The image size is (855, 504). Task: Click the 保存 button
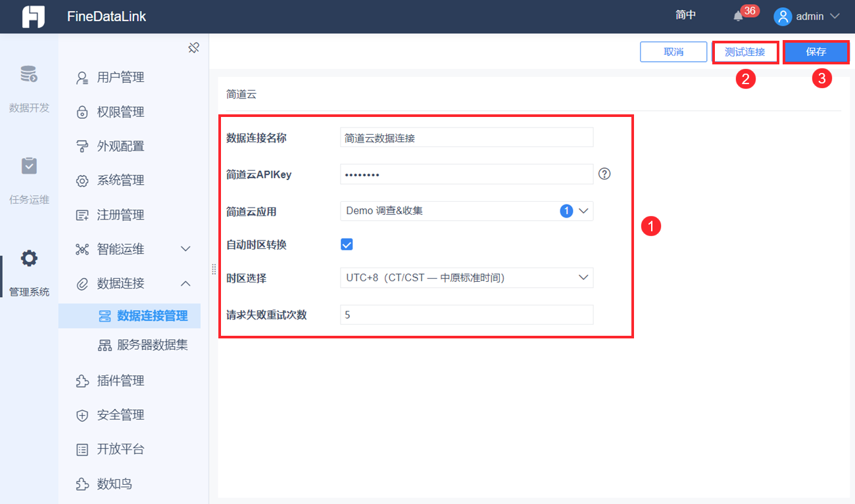point(816,52)
